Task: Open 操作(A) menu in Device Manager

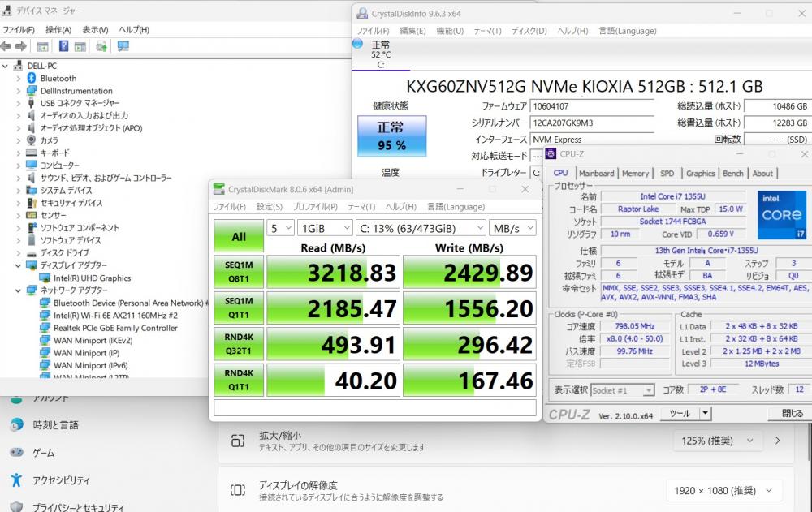Action: click(x=58, y=29)
